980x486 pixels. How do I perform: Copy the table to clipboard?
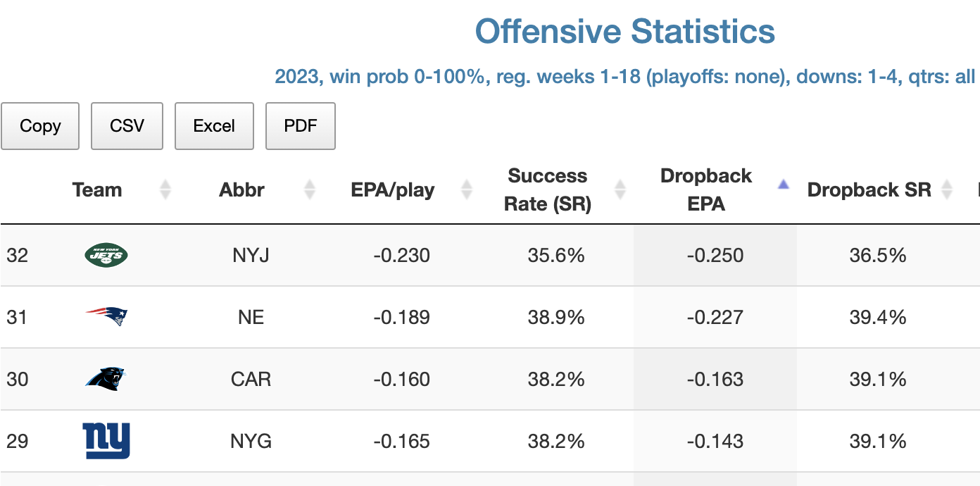coord(40,126)
